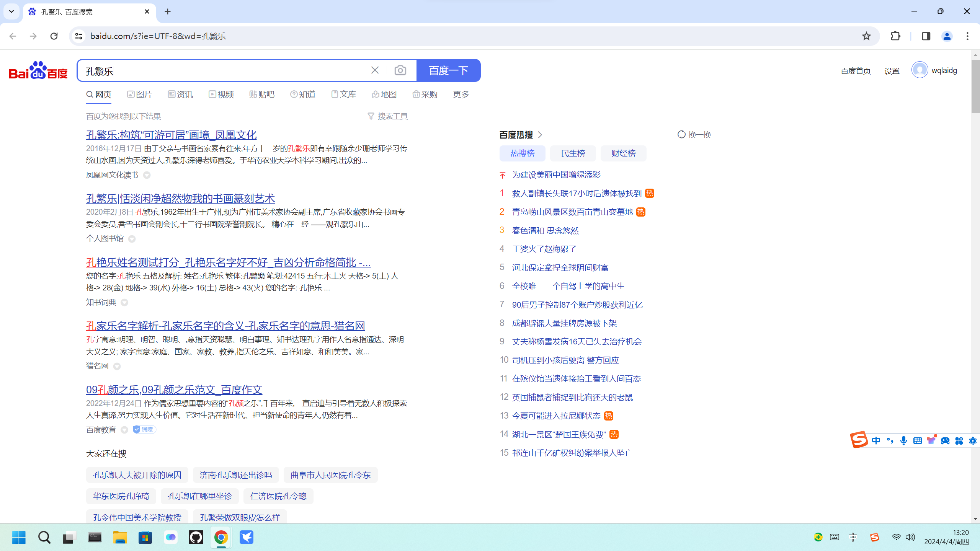The height and width of the screenshot is (551, 980).
Task: Open result 孔繁乐|恬淡闲净超然物我的书画篆刻艺术
Action: tap(180, 199)
